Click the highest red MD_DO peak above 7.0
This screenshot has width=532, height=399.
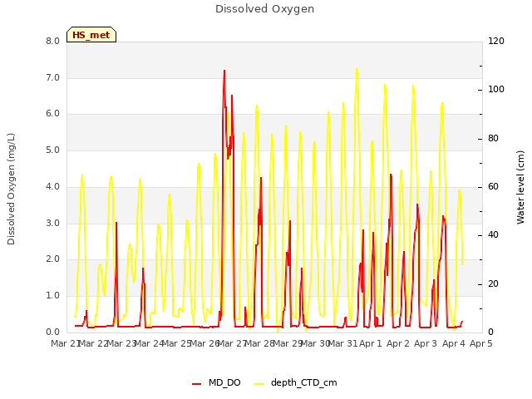click(x=224, y=71)
